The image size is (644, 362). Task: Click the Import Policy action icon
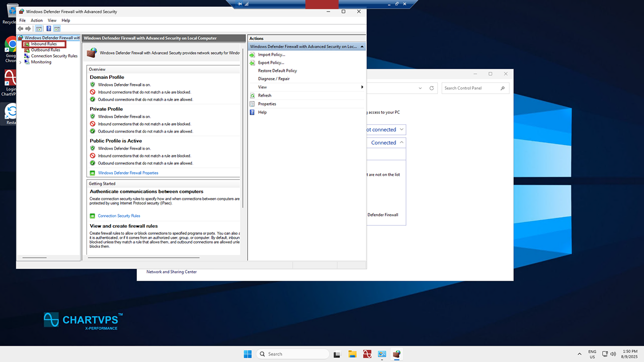coord(253,55)
